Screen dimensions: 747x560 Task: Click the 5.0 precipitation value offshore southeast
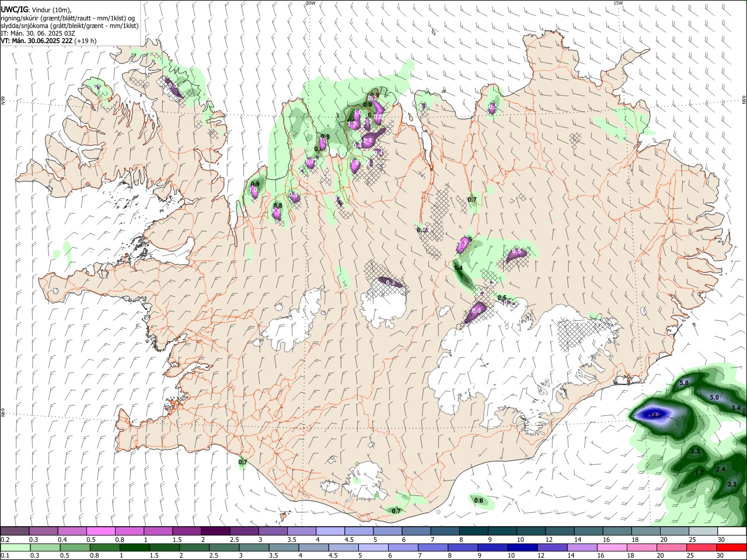click(714, 398)
